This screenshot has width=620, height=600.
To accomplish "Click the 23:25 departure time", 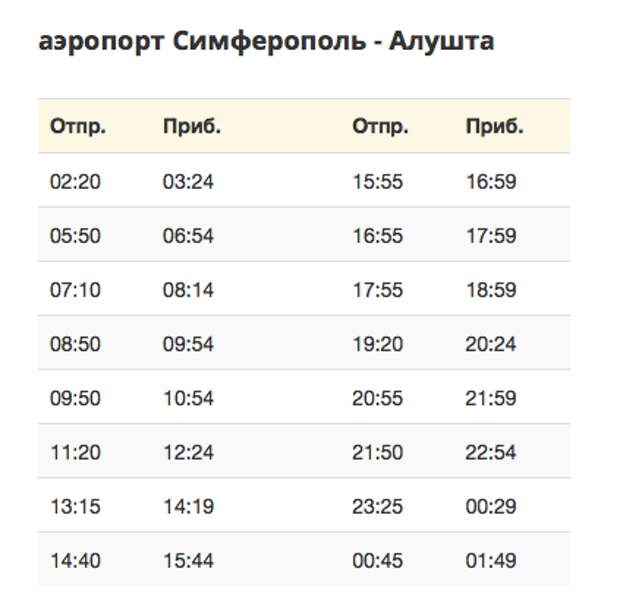I will (378, 506).
